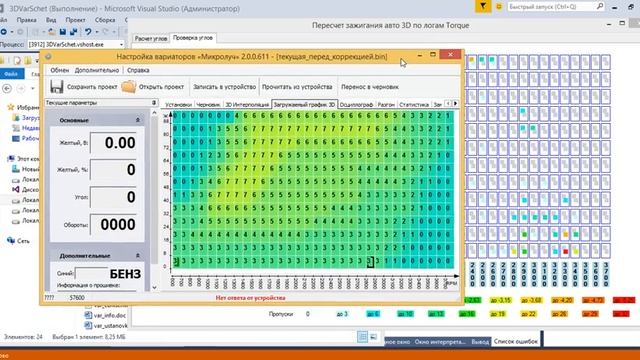Switch to the Статистика tab
This screenshot has height=360, width=640.
coord(414,104)
